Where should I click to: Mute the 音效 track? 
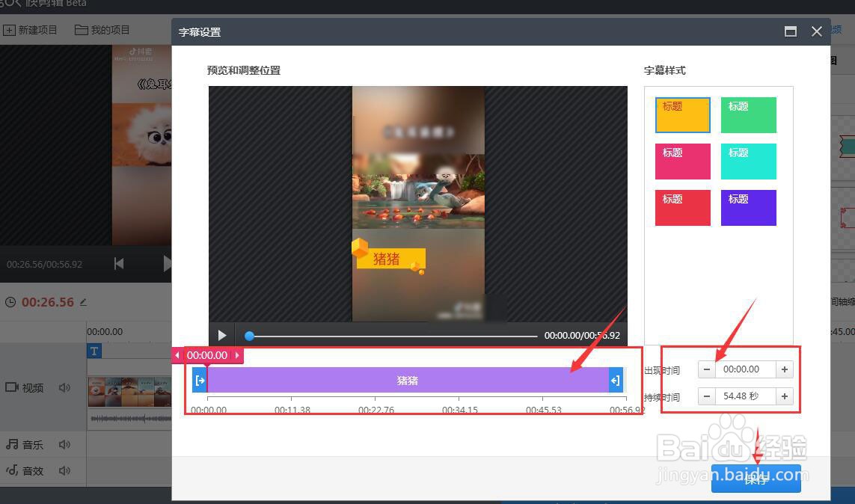click(x=64, y=471)
